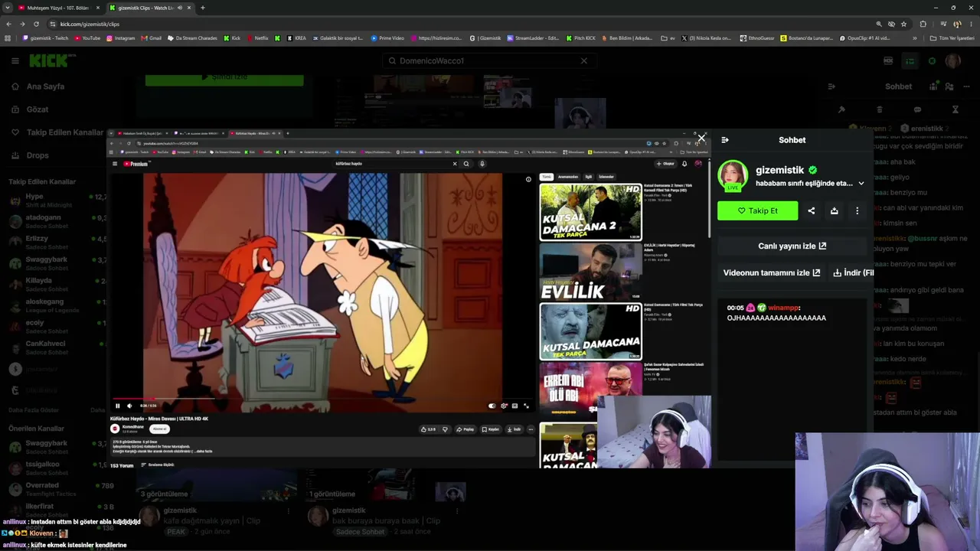Open the Tüm Yer İşaretleri folder
The width and height of the screenshot is (980, 551).
tap(952, 38)
